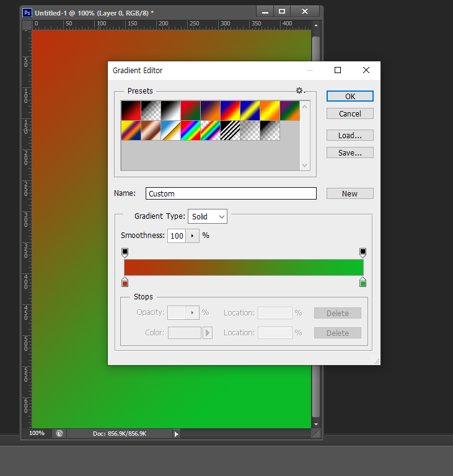Click the status bar preview icon
Image resolution: width=453 pixels, height=476 pixels.
coord(59,433)
